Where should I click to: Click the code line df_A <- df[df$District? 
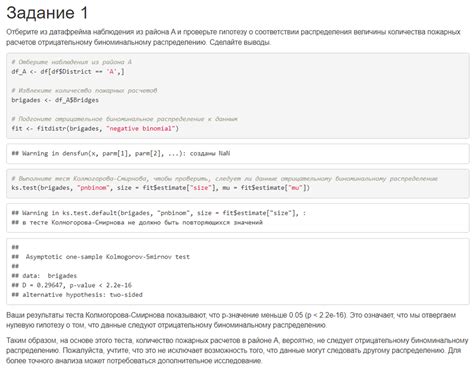(x=68, y=71)
